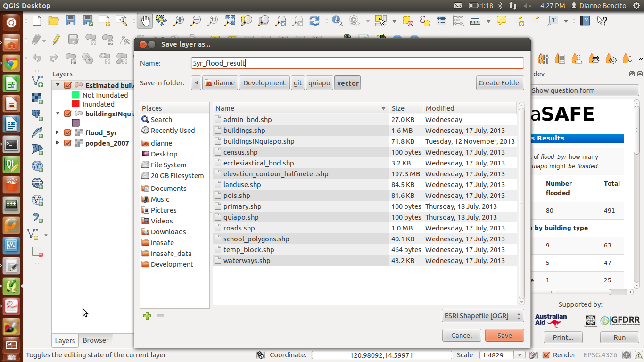Click the Refresh map icon

click(x=314, y=21)
